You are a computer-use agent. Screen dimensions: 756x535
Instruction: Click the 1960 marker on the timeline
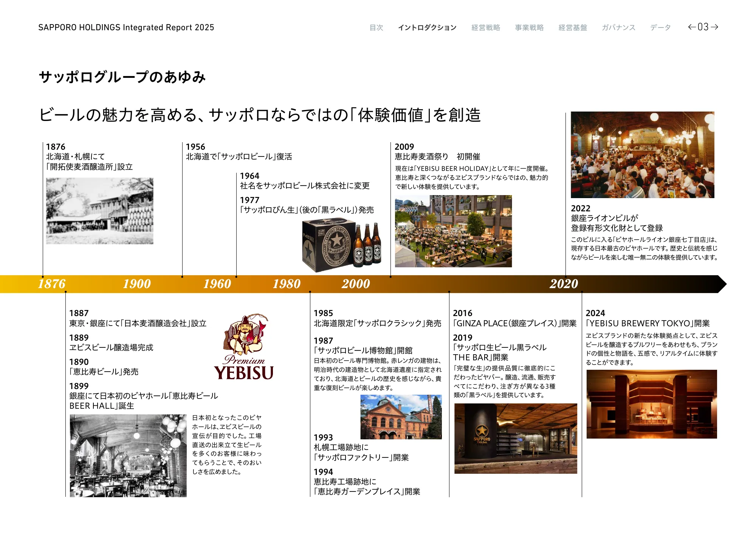click(x=217, y=284)
